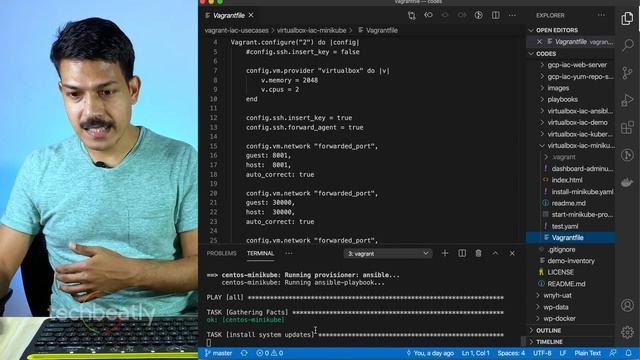Click breadcrumb vagrant-iac-usecases
This screenshot has width=640, height=360.
[236, 30]
